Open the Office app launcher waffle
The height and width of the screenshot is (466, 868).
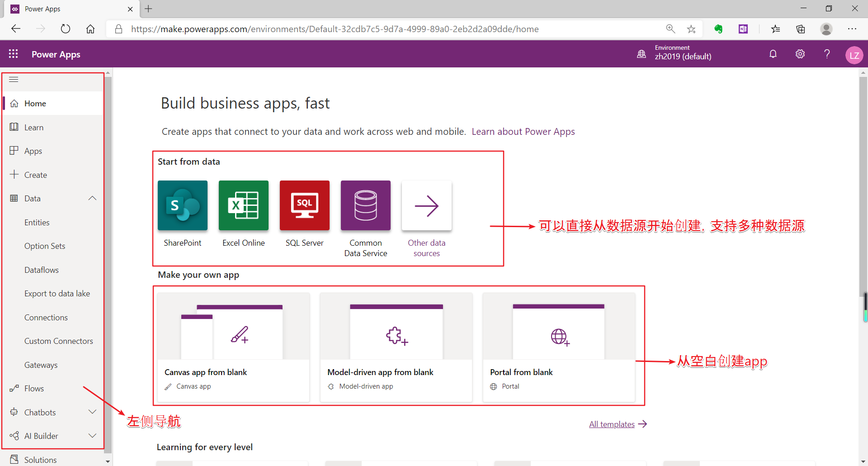point(13,54)
